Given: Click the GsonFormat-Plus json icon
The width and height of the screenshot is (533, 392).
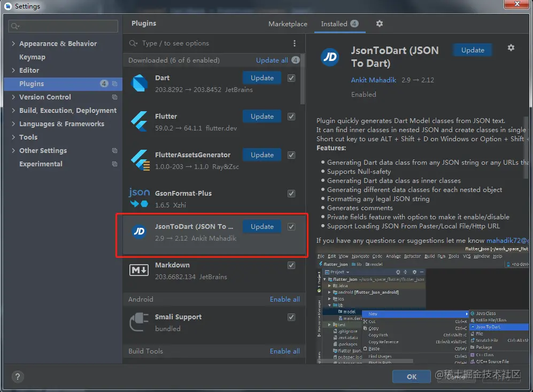Looking at the screenshot, I should pyautogui.click(x=139, y=198).
